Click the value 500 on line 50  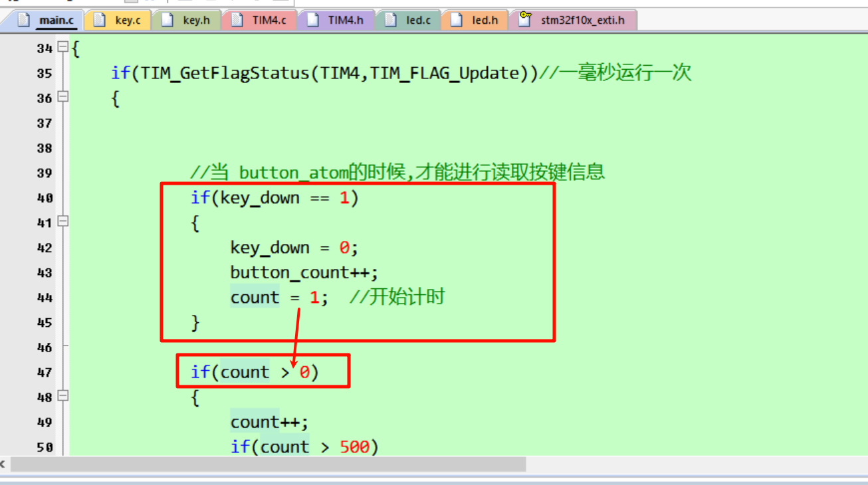pos(354,447)
